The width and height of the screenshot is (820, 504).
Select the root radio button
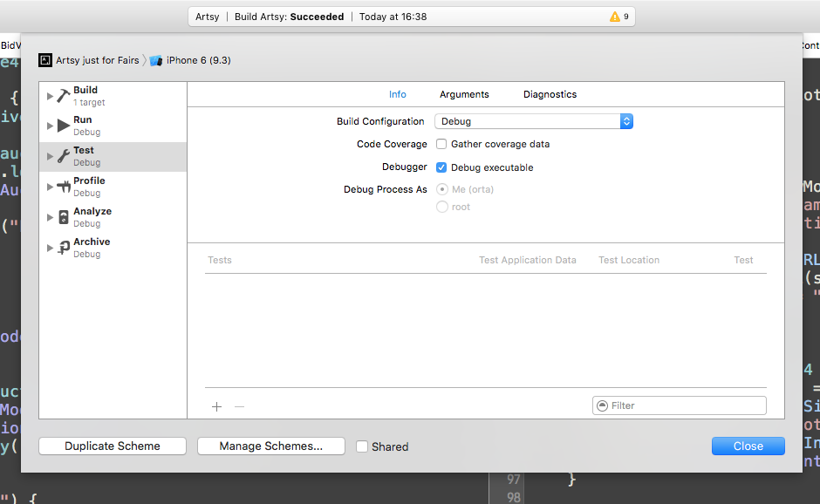pos(442,207)
